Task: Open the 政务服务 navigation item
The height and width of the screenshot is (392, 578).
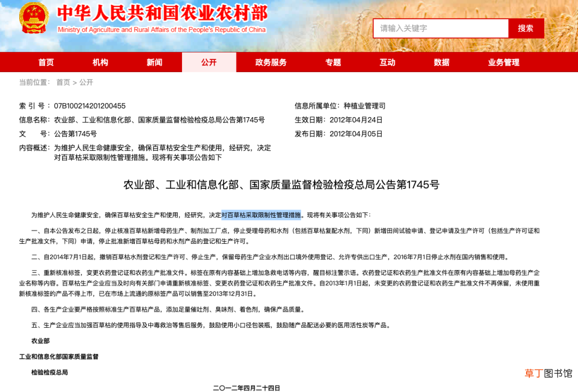Action: 271,62
